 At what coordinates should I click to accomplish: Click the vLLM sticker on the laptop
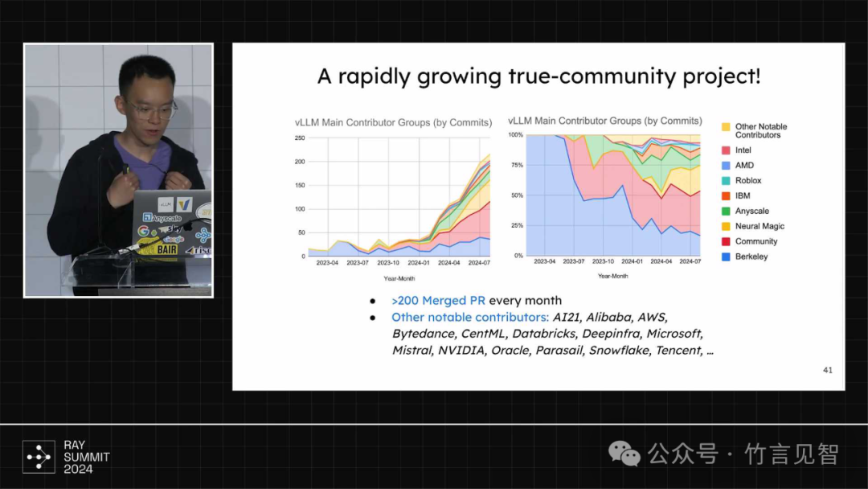tap(165, 204)
